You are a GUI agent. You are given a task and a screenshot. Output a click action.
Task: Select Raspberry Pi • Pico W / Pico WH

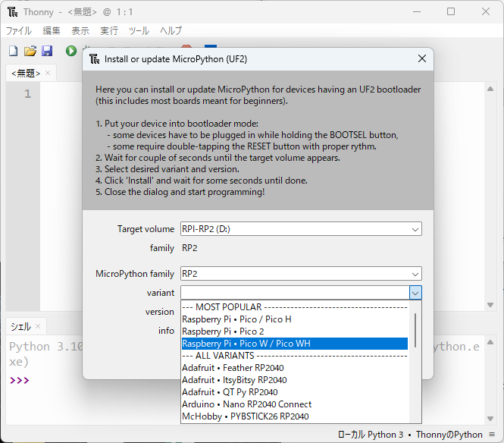tap(295, 344)
